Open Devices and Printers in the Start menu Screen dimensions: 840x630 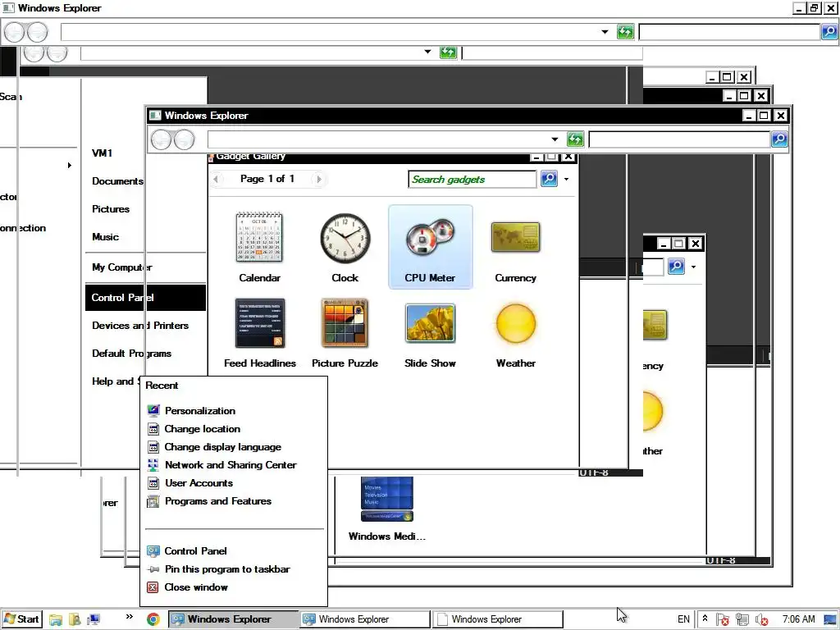point(140,326)
